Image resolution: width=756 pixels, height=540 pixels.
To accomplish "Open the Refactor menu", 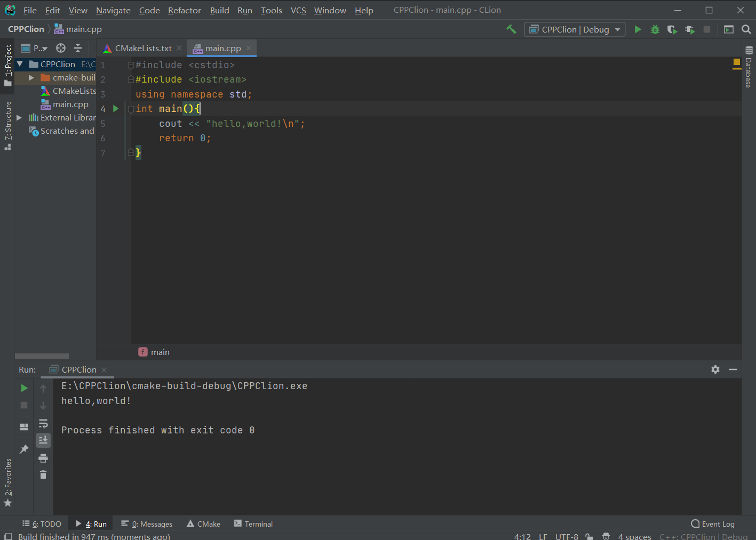I will tap(185, 10).
